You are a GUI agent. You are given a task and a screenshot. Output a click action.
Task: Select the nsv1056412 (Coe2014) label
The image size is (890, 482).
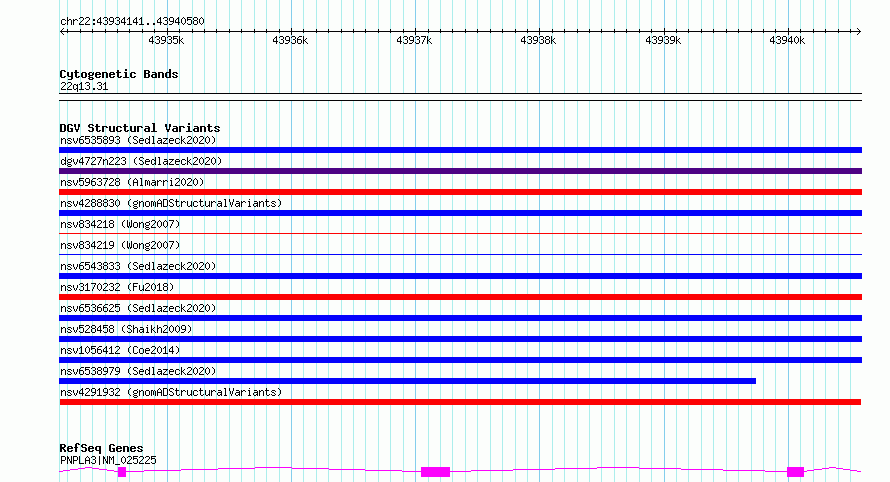click(120, 350)
